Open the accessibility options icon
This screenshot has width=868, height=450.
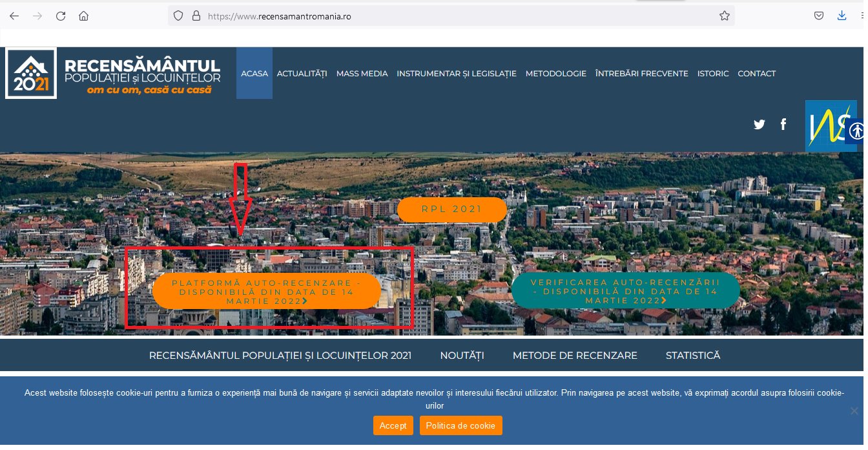(x=856, y=131)
